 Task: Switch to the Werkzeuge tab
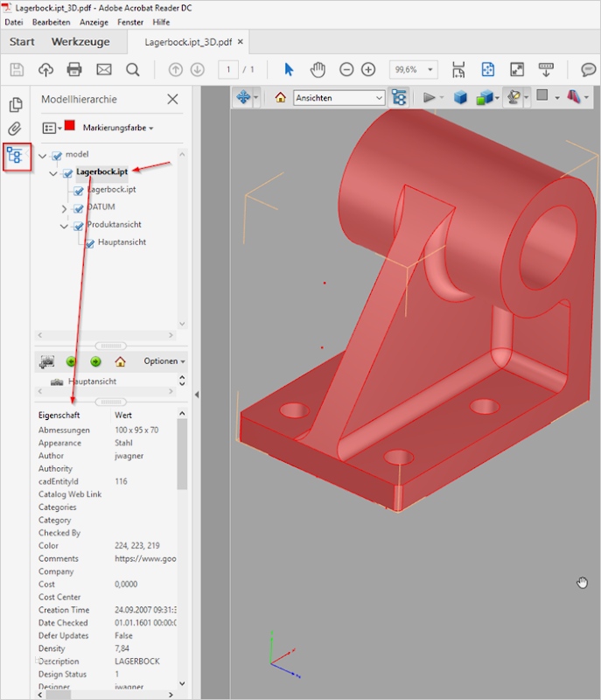coord(80,42)
